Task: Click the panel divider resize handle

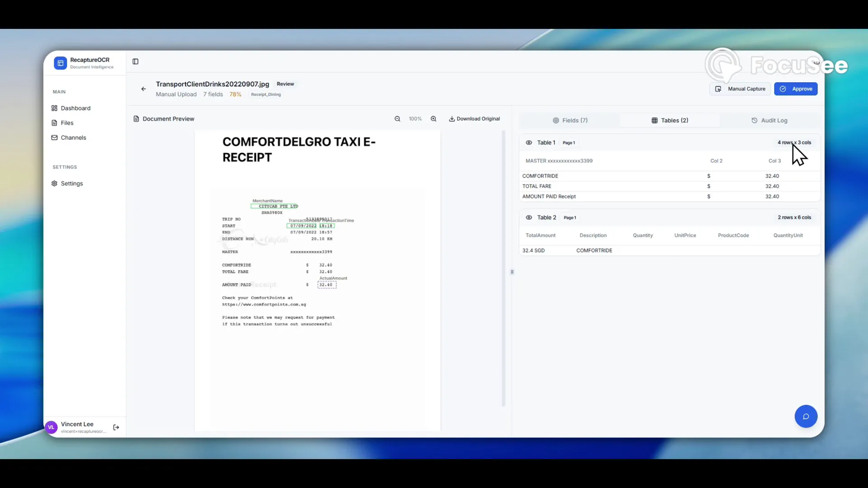Action: pyautogui.click(x=512, y=272)
